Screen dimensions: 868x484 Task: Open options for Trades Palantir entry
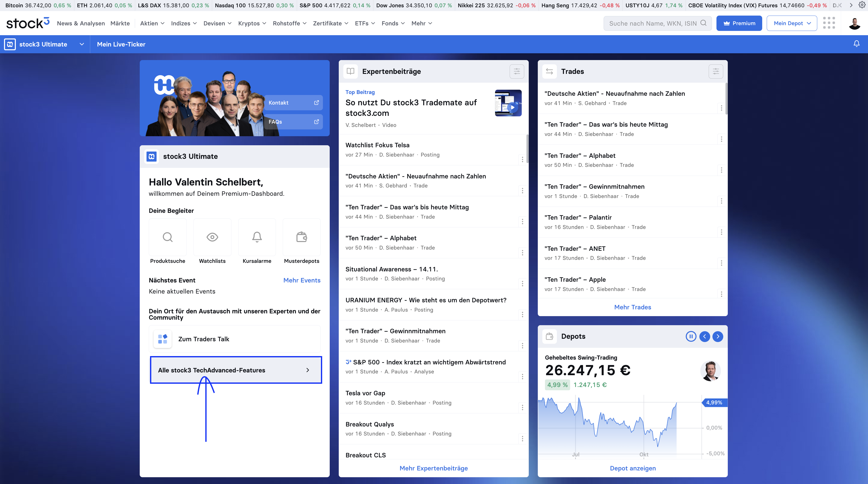pos(721,232)
